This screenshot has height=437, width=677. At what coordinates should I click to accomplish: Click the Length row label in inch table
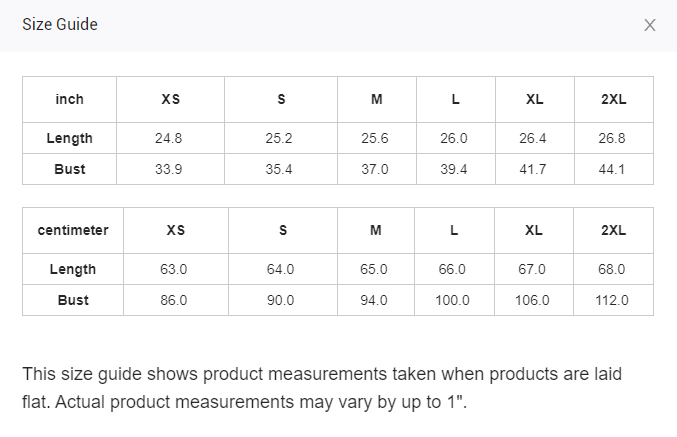click(70, 138)
